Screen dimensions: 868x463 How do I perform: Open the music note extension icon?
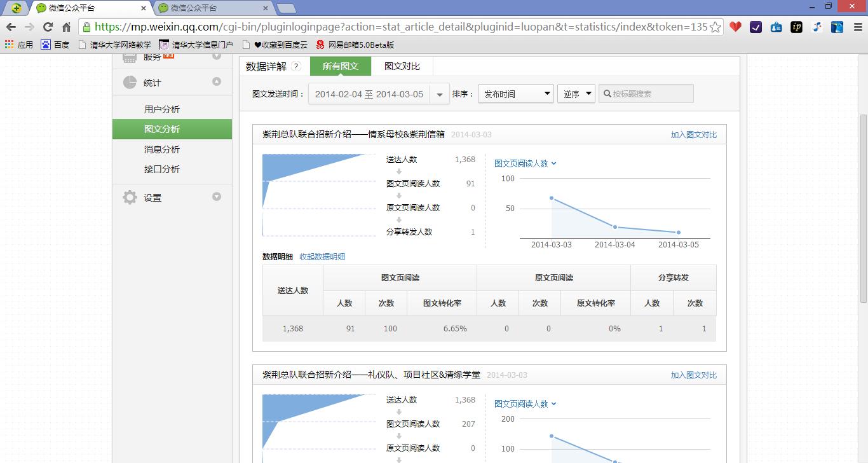click(x=817, y=28)
